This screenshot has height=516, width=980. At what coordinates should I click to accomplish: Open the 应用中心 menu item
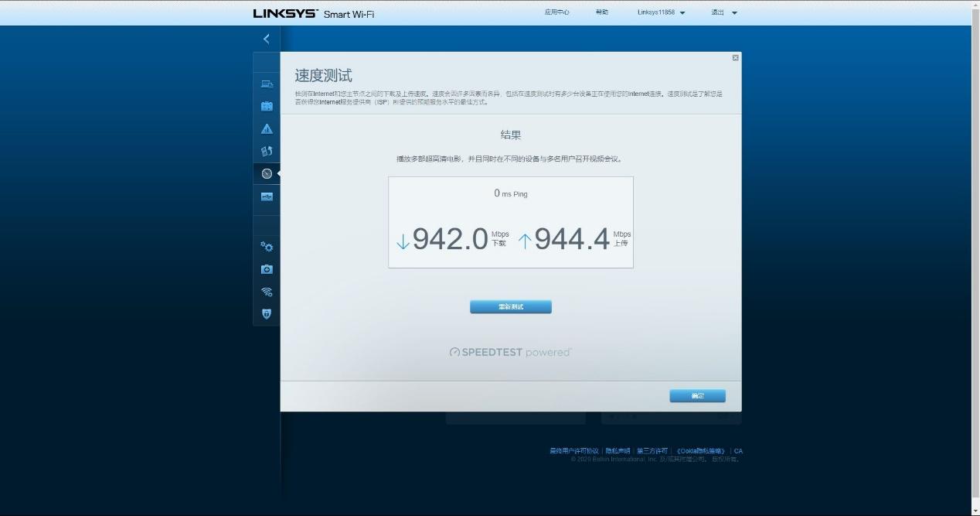tap(556, 12)
